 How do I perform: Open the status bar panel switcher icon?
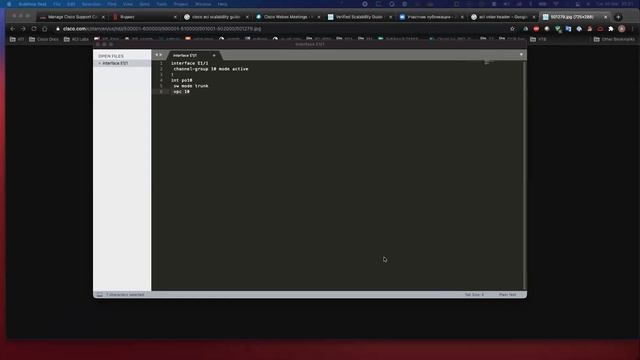100,295
